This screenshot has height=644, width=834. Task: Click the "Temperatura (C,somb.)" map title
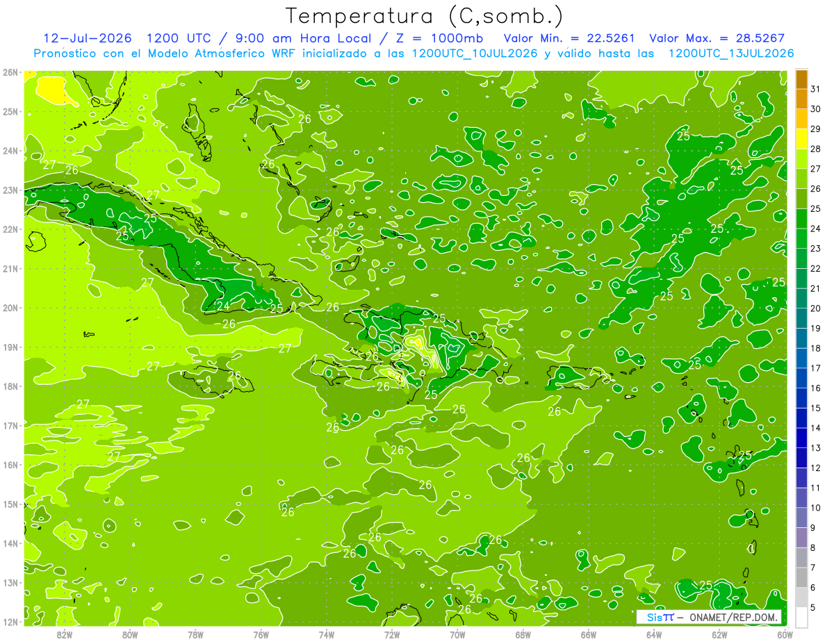pos(425,15)
